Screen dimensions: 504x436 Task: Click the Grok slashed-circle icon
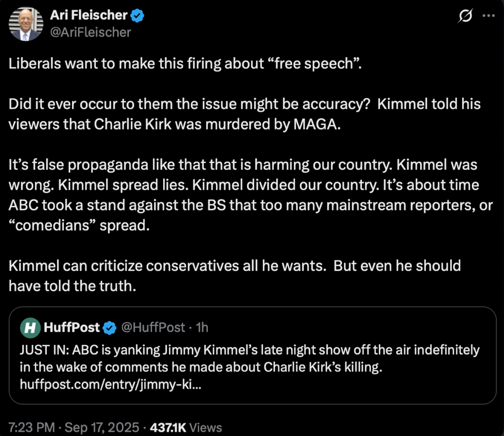[465, 16]
